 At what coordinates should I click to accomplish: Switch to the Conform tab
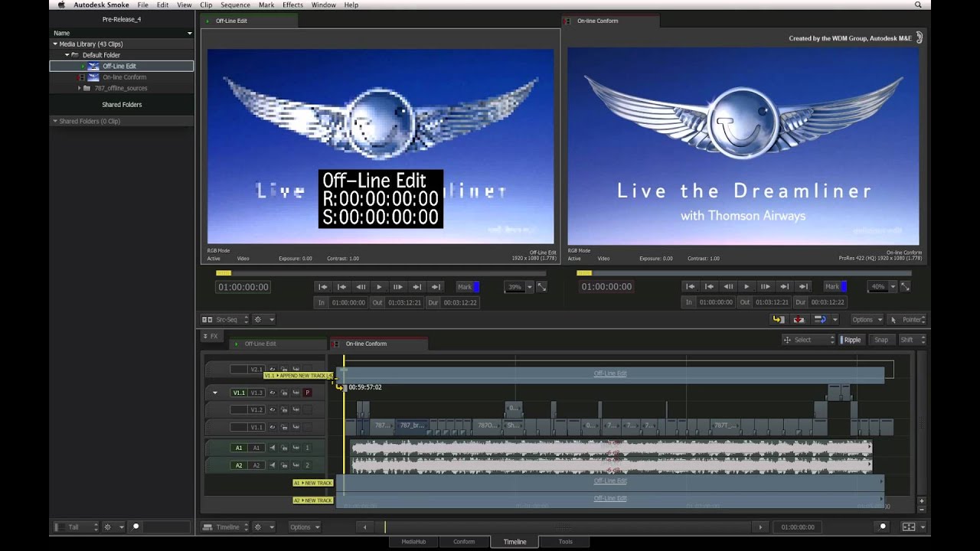pos(464,542)
